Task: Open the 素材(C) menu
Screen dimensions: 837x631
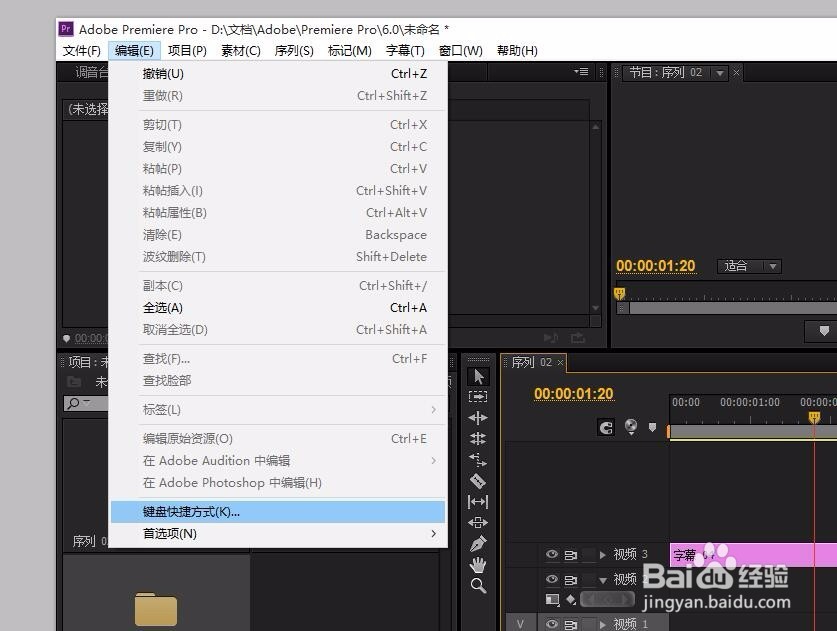Action: [241, 51]
